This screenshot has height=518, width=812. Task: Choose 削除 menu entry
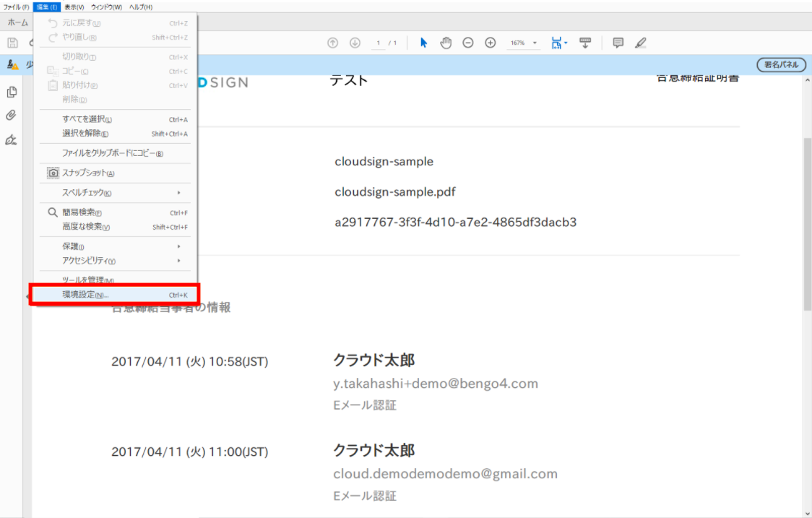tap(115, 100)
